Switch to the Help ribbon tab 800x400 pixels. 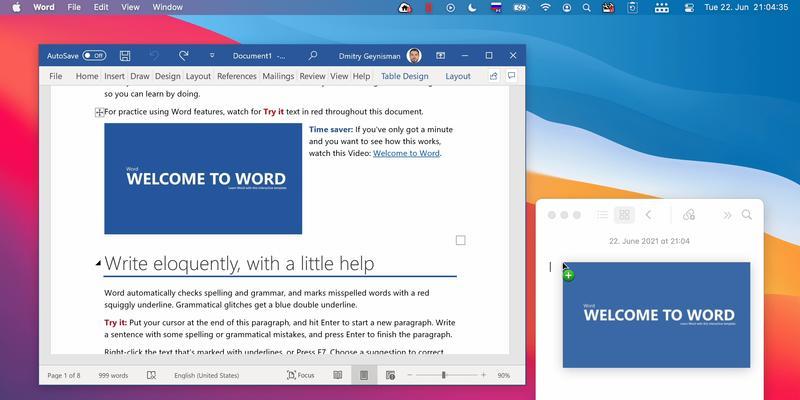(361, 76)
